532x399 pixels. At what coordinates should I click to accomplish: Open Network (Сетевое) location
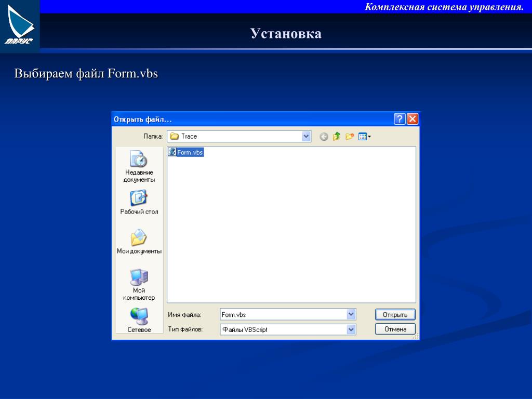[x=139, y=320]
